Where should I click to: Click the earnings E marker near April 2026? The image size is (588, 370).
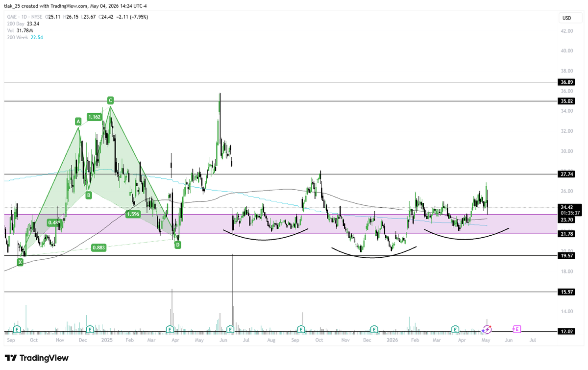(455, 329)
